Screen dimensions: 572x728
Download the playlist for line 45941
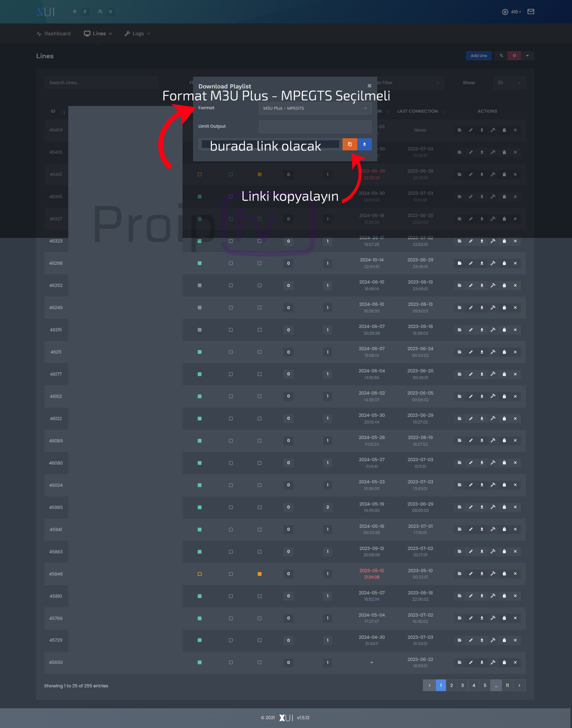click(x=482, y=529)
